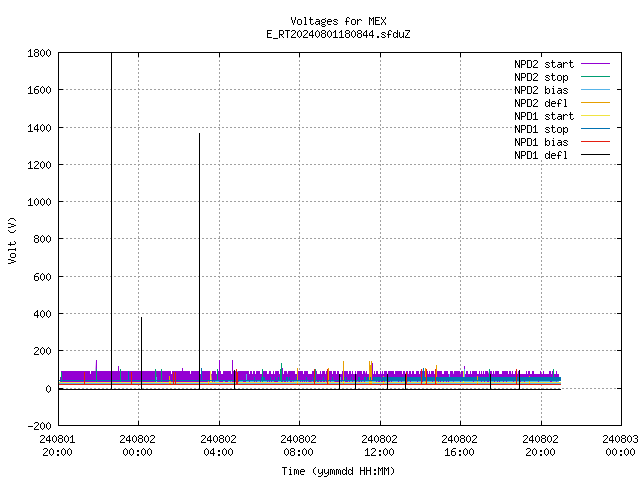Viewport: 640px width, 480px height.
Task: Click the 1600 y-axis tick value
Action: [x=39, y=90]
